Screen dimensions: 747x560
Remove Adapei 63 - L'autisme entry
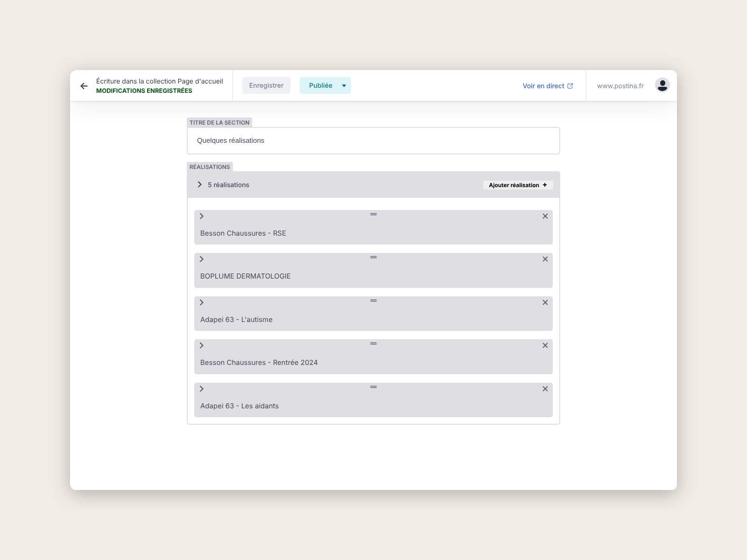(545, 302)
